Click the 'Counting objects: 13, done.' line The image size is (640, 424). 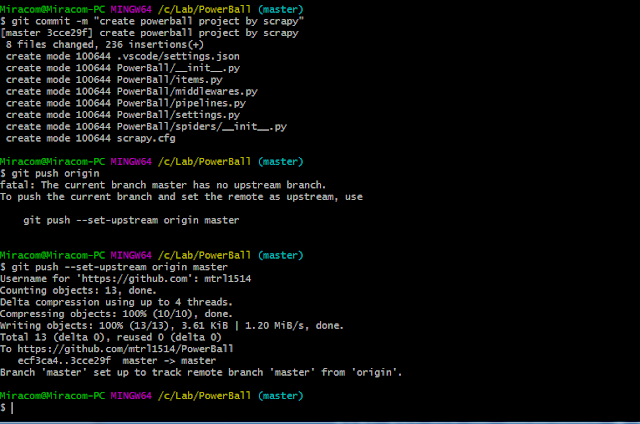[x=78, y=291]
